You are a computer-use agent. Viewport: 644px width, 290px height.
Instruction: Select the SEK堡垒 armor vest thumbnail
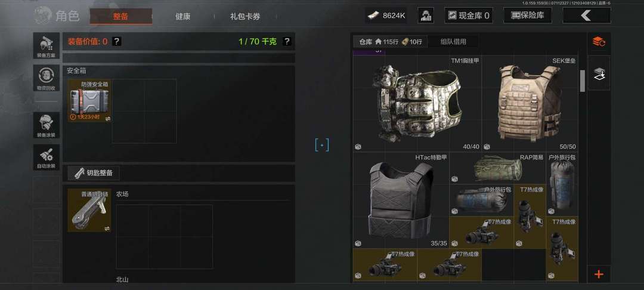[x=530, y=103]
